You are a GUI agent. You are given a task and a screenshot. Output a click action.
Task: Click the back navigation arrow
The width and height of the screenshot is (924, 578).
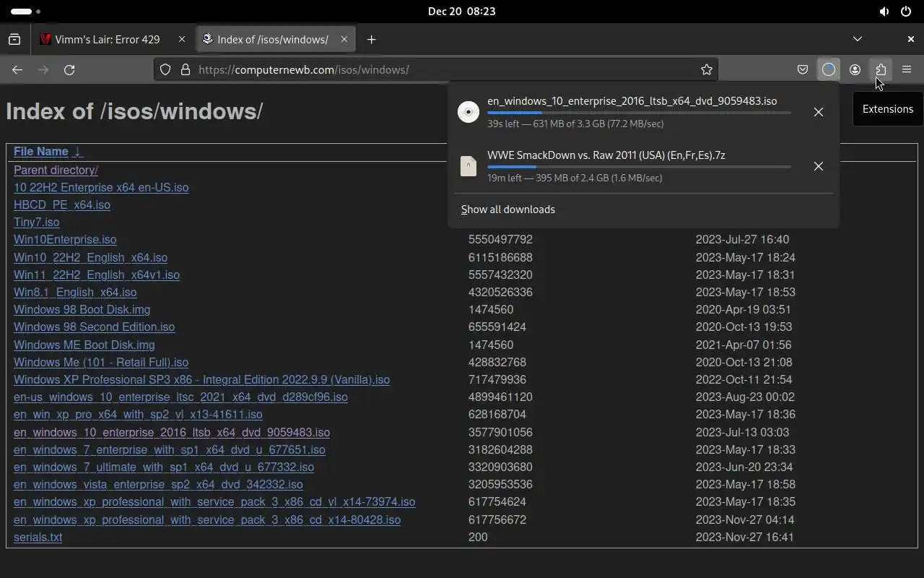click(x=17, y=69)
